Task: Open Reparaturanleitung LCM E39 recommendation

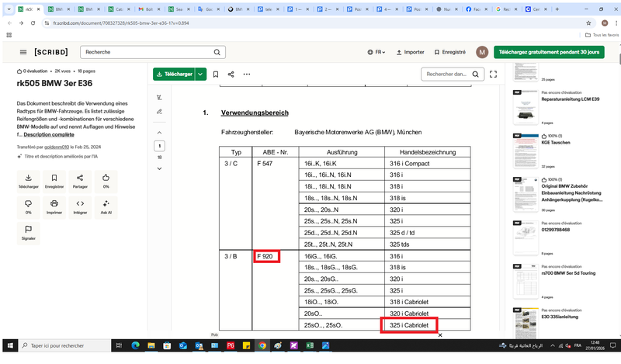Action: coord(571,99)
